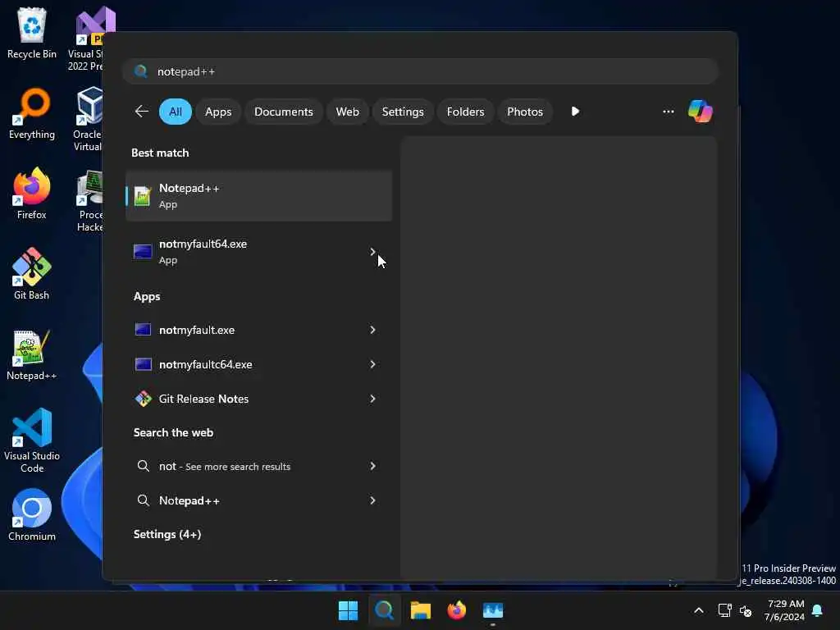The width and height of the screenshot is (840, 630).
Task: Select the Git Bash desktop shortcut
Action: point(32,274)
